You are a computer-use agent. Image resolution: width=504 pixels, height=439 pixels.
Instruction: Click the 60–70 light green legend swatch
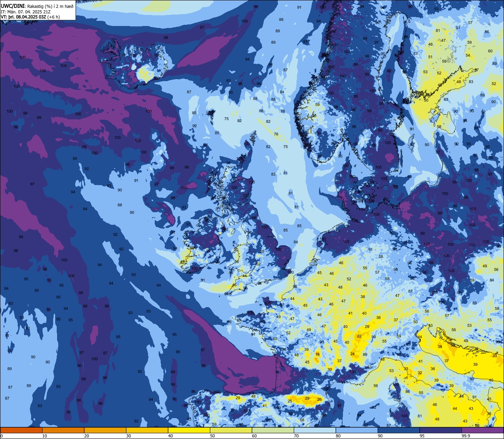273,430
